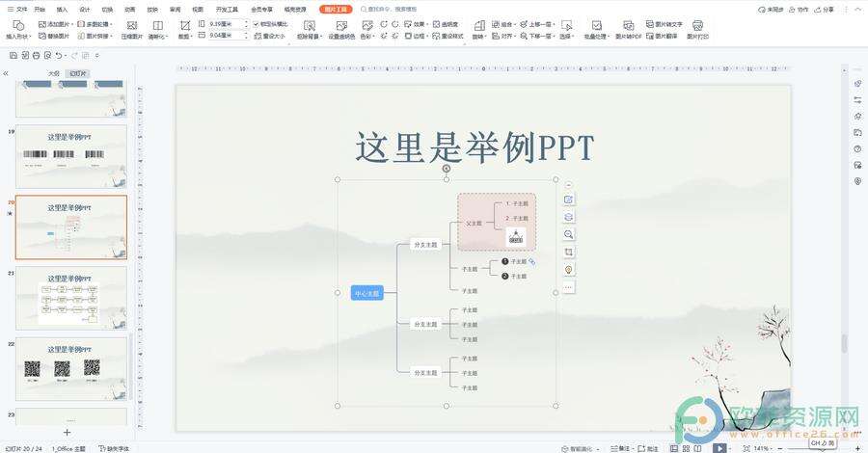868x453 pixels.
Task: Open the 开发工具 tab
Action: click(x=227, y=10)
